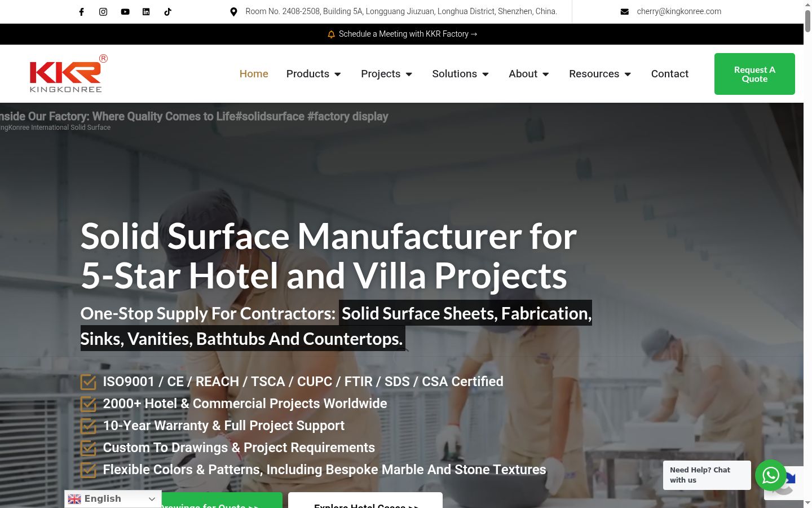Open the Inside Our Factory video title
812x508 pixels.
[194, 116]
